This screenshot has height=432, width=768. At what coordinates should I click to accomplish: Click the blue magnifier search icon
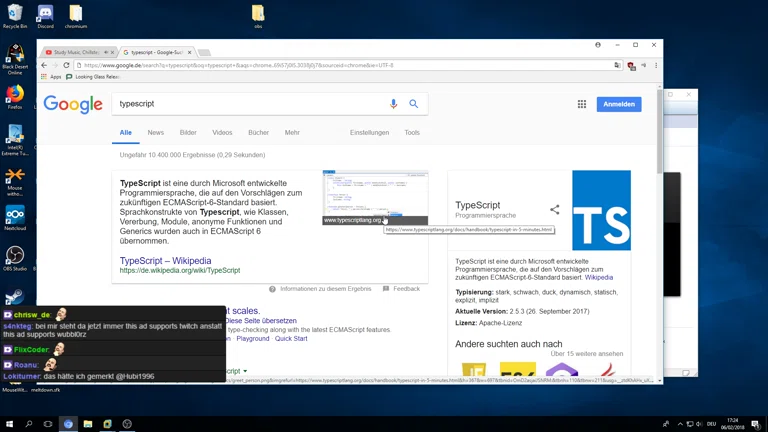tap(414, 104)
